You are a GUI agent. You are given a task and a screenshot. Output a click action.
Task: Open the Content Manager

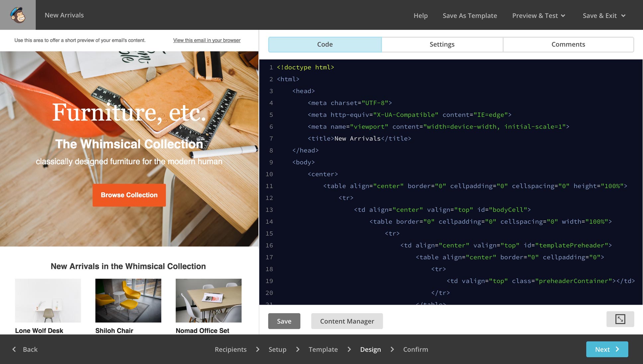click(347, 321)
